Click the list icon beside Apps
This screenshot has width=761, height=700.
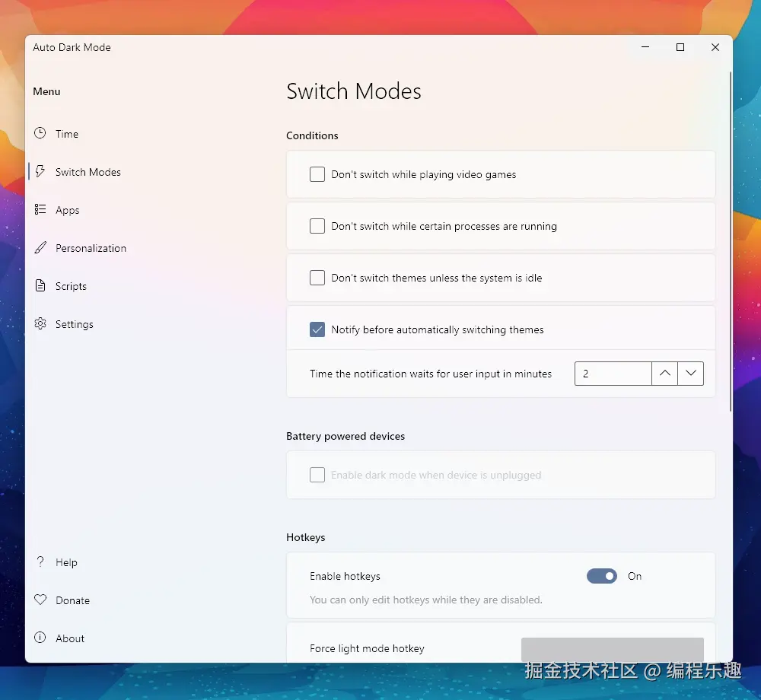pyautogui.click(x=40, y=209)
